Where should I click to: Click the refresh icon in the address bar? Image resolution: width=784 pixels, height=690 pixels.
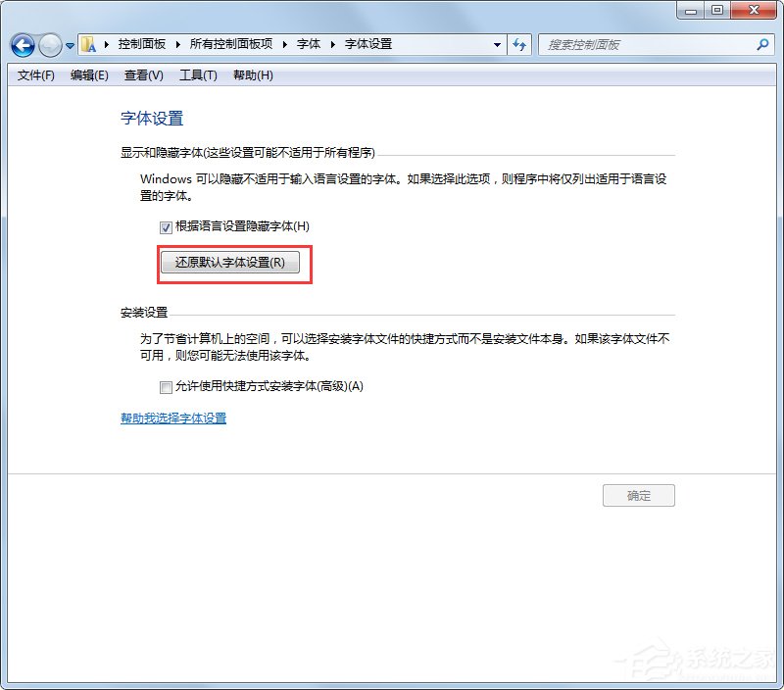[519, 45]
